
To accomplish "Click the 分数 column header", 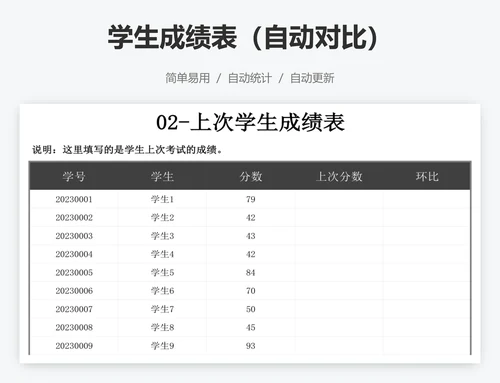I will tap(251, 176).
